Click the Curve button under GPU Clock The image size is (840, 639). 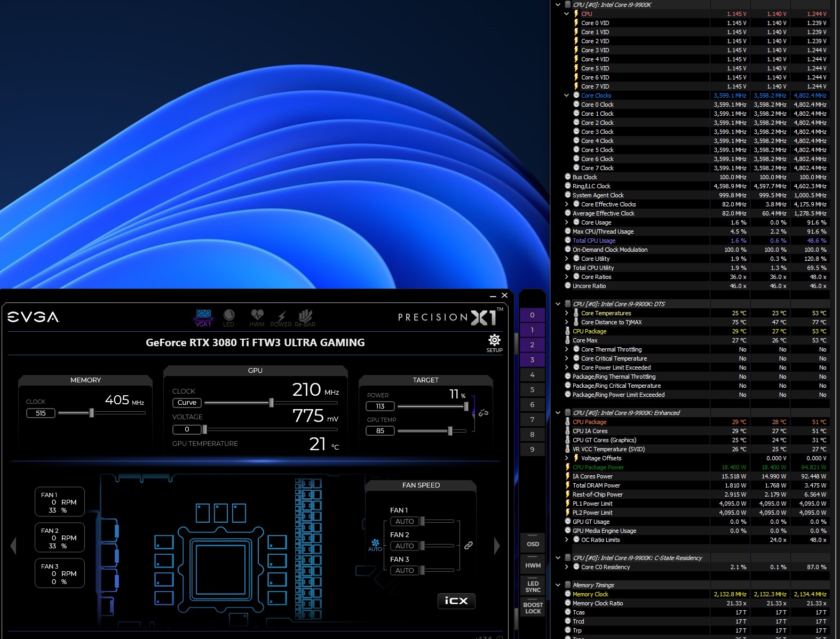[x=187, y=403]
